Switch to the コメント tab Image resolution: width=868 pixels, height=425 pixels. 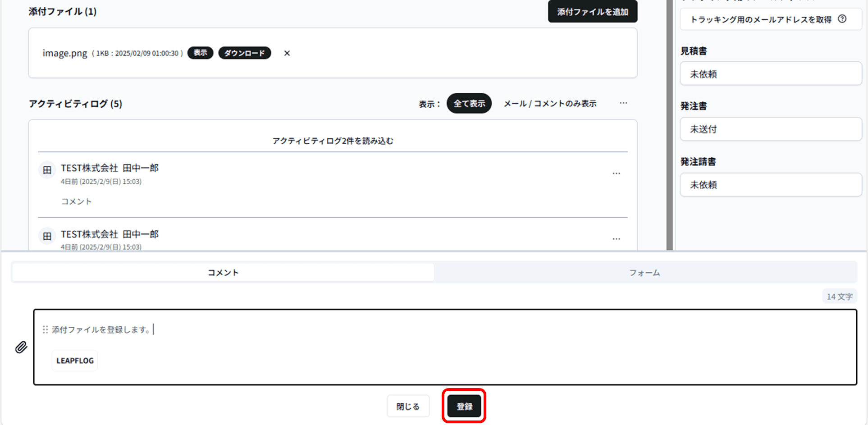[223, 273]
